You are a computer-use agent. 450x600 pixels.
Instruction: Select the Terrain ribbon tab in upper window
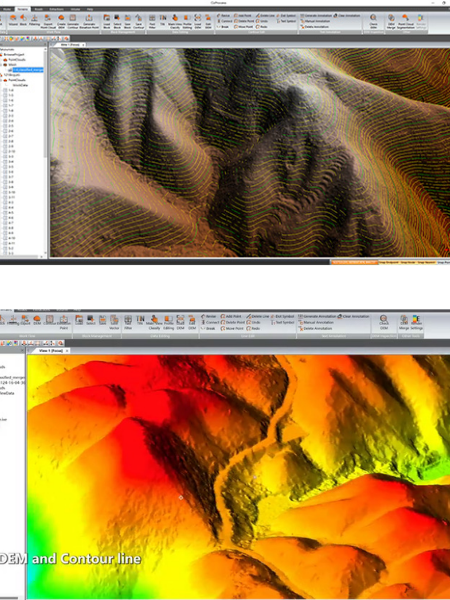23,9
